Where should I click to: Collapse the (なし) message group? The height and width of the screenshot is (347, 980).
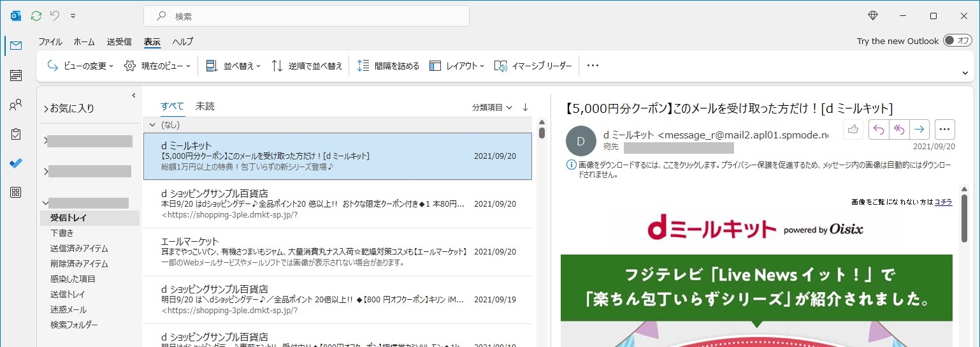point(152,125)
